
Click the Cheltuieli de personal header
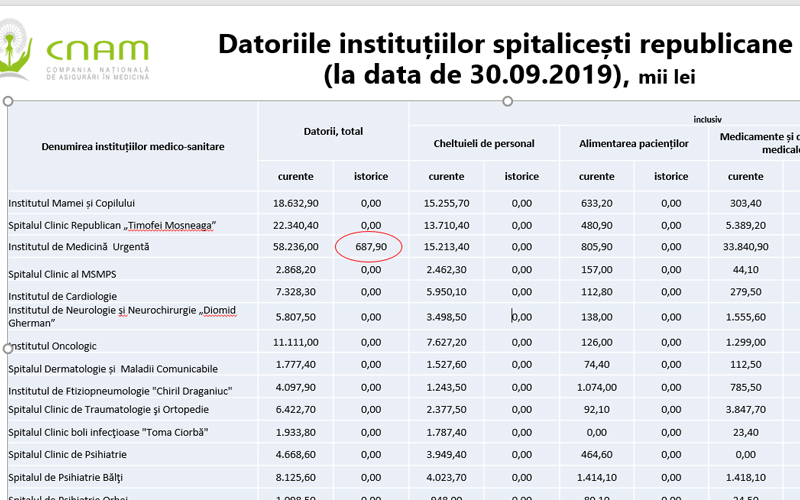coord(484,143)
